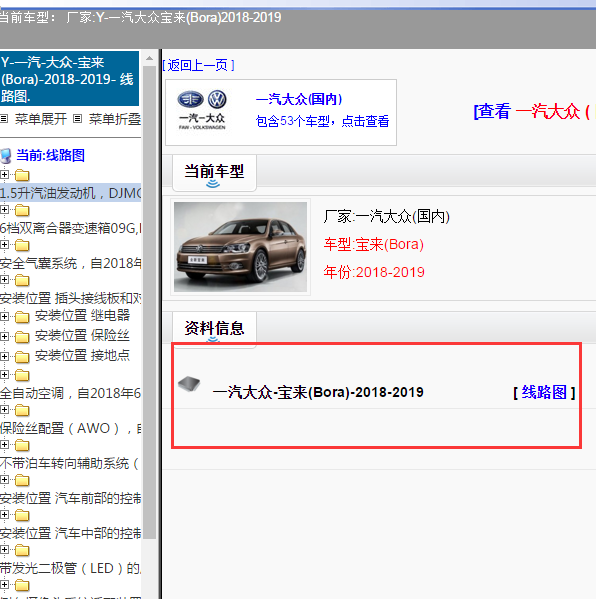Select 安装位置 继电器 tree item
The height and width of the screenshot is (599, 596).
(x=82, y=315)
